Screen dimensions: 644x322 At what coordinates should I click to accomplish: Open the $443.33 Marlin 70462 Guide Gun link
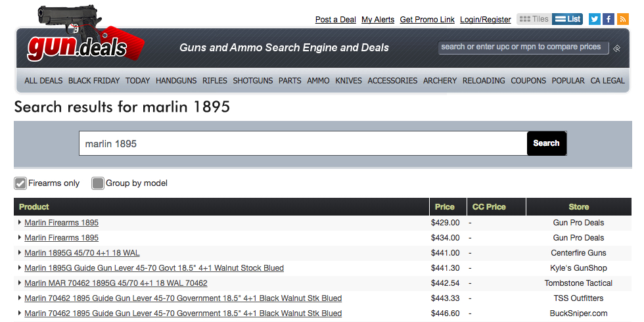(x=183, y=298)
